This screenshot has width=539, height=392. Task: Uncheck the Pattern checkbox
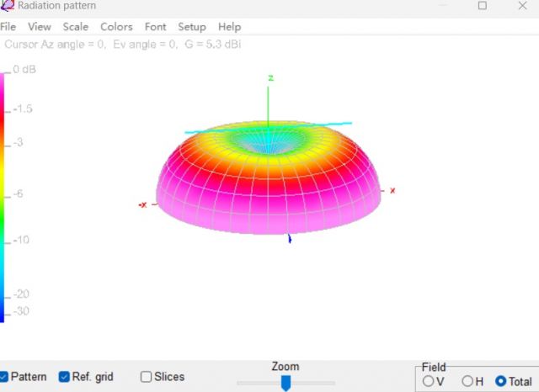tap(3, 377)
